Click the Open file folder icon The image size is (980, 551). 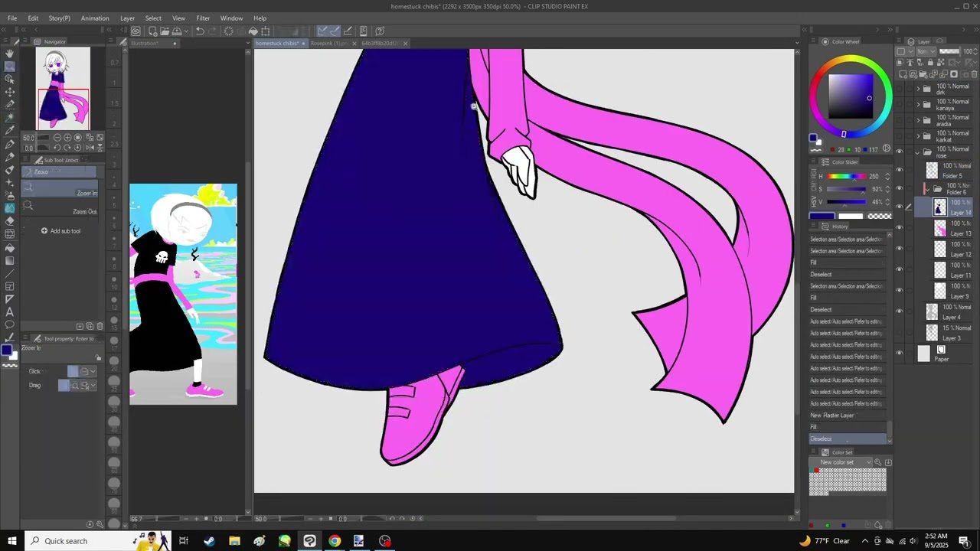(165, 31)
